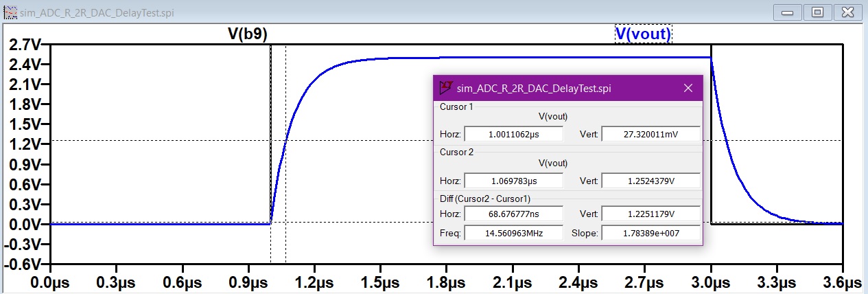The image size is (868, 294).
Task: Click the Cursor 1 Vert value field
Action: [x=650, y=133]
